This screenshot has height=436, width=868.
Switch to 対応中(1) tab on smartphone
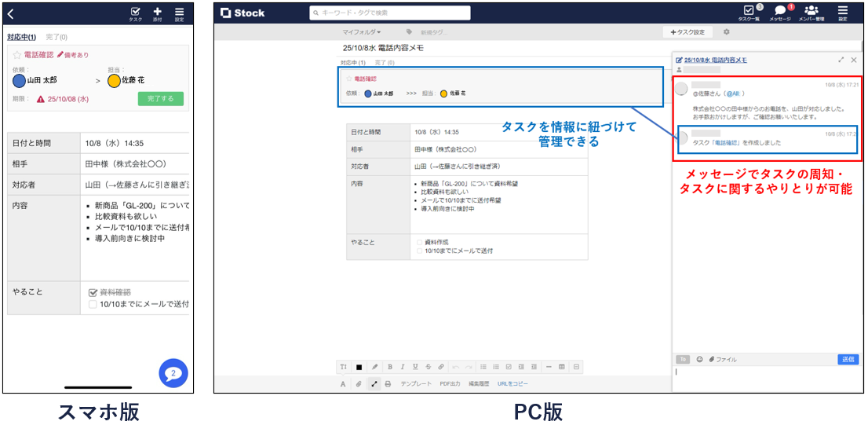pos(22,37)
